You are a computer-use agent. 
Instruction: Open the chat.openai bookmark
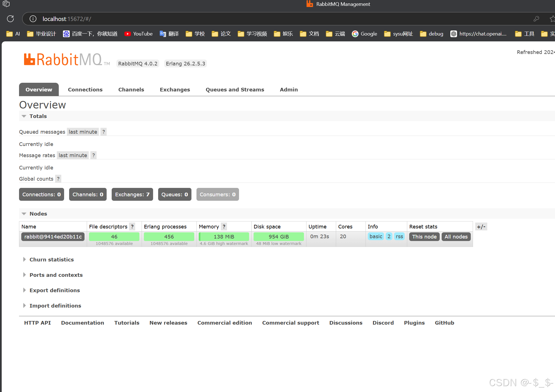479,34
